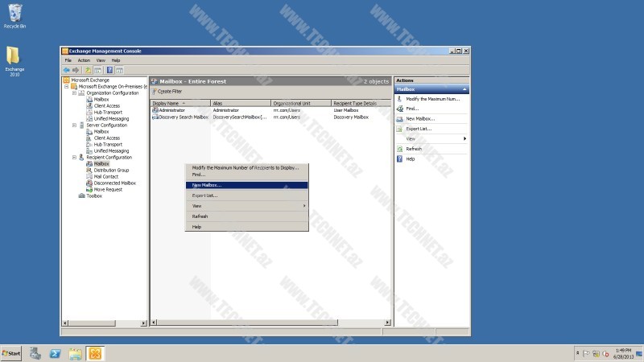Collapse the Server Configuration tree node
Image resolution: width=644 pixels, height=362 pixels.
[x=73, y=125]
